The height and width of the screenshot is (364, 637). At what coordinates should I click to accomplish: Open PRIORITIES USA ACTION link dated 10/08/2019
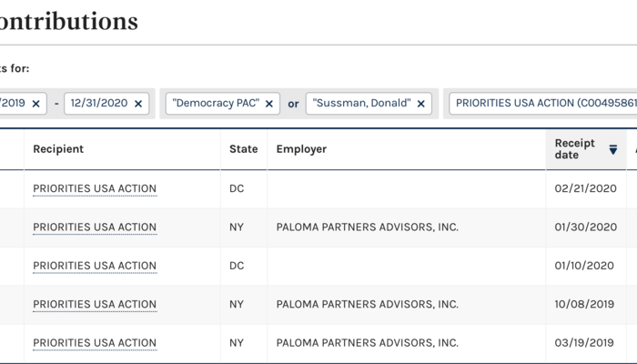95,305
